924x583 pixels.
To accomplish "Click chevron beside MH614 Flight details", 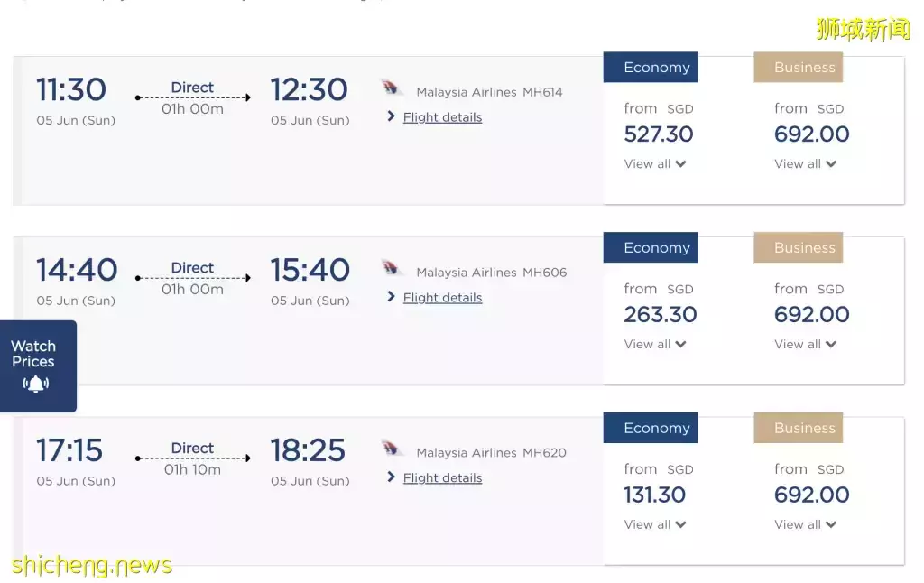I will [391, 116].
